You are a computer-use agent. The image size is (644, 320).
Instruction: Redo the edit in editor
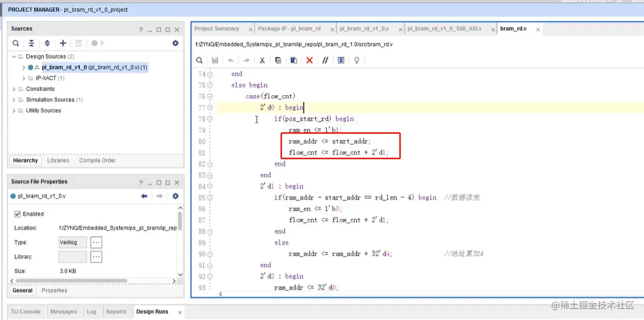247,60
